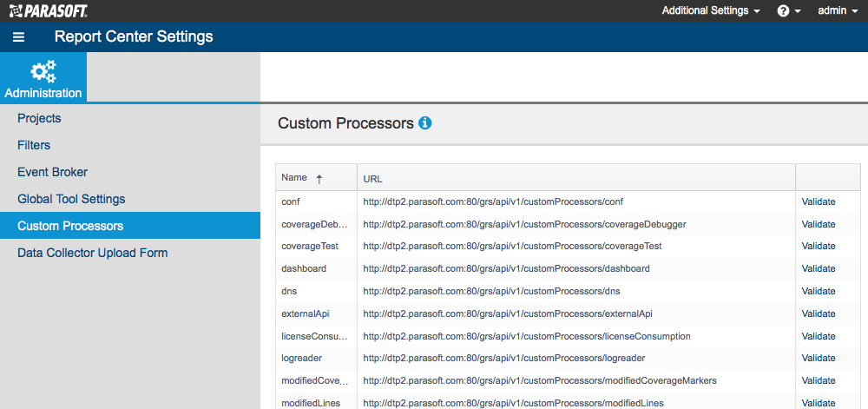Validate the externalApi processor
Viewport: 868px width, 409px height.
819,313
